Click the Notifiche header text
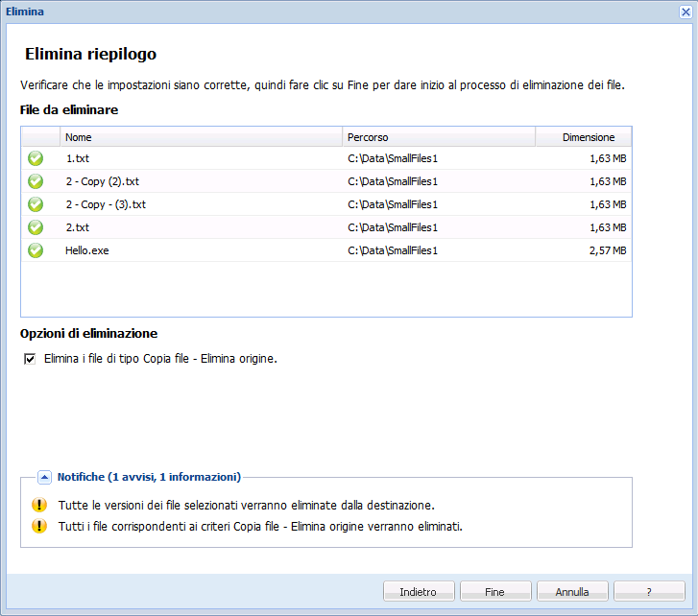Image resolution: width=698 pixels, height=616 pixels. (149, 477)
